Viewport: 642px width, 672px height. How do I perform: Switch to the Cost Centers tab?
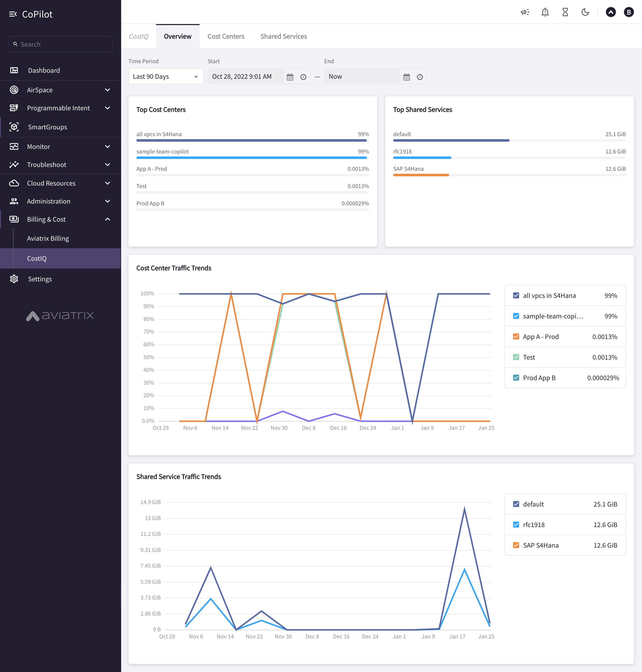(225, 36)
